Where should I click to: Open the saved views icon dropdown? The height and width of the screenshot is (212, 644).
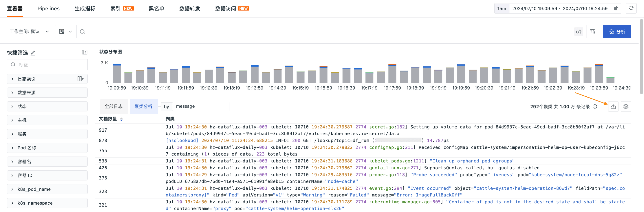(x=65, y=32)
